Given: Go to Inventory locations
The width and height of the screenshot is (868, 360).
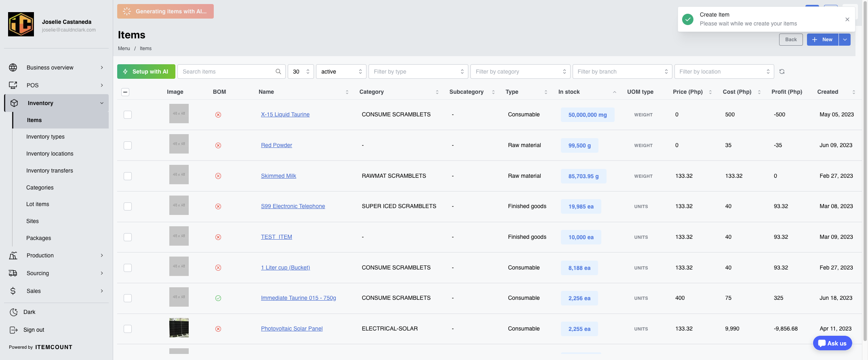Looking at the screenshot, I should [50, 154].
